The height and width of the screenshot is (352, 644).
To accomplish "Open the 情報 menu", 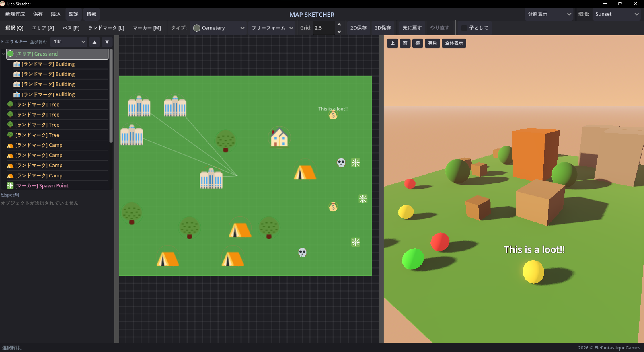I will [91, 14].
